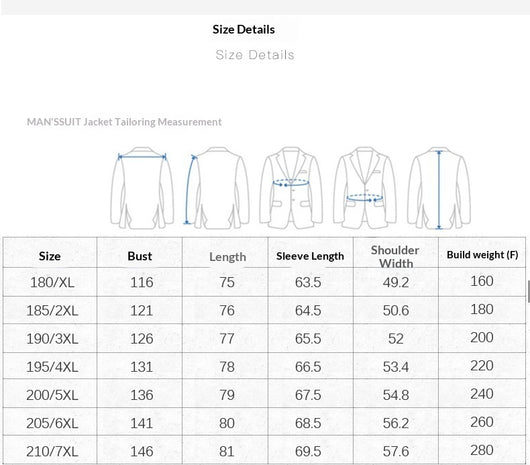This screenshot has height=465, width=530.
Task: Select the '210/7XL' size cell
Action: tap(52, 451)
